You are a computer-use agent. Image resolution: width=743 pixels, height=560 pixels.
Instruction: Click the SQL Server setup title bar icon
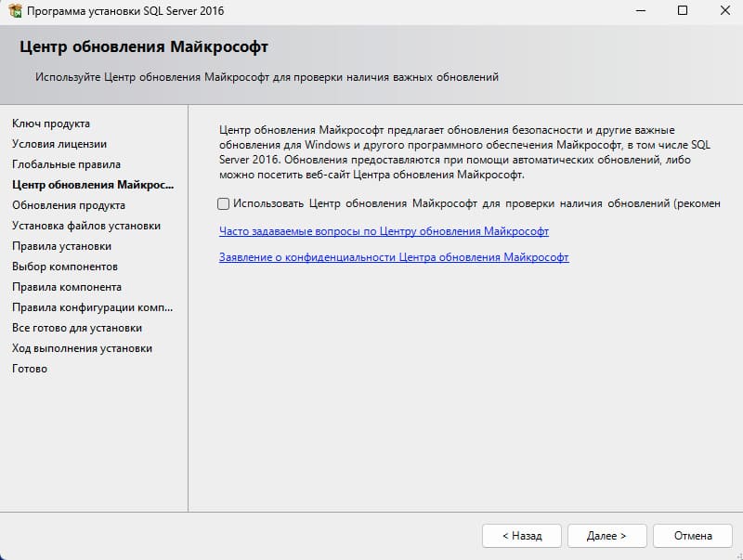(15, 10)
